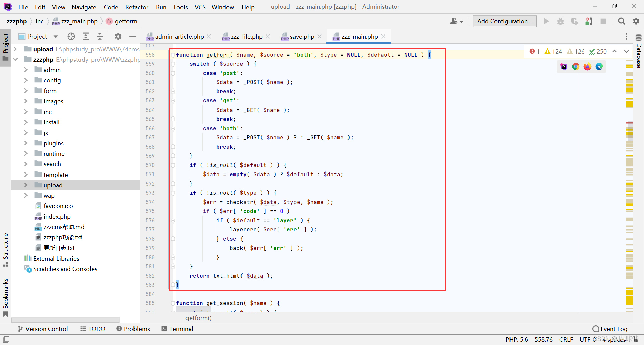Open the user account icon dropdown

point(457,21)
